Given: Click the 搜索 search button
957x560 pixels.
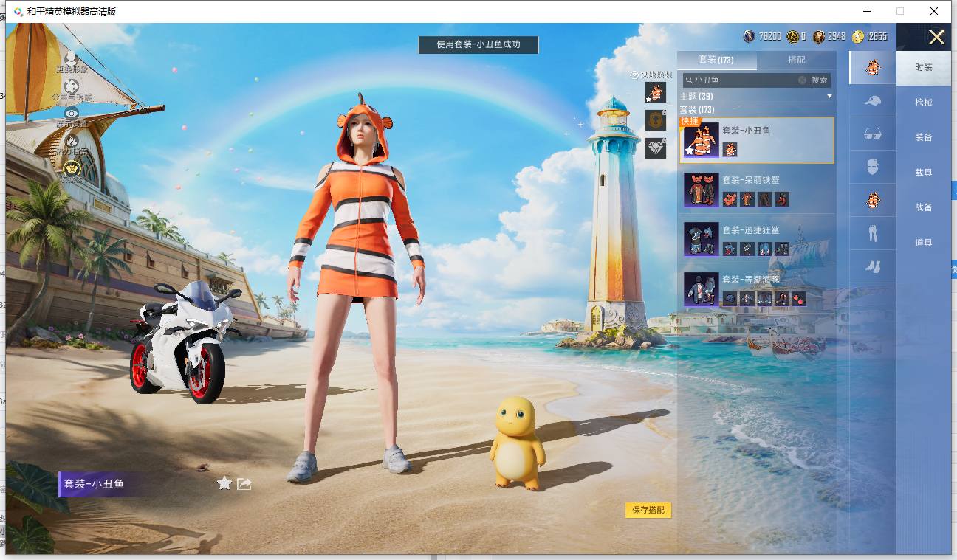Looking at the screenshot, I should pos(819,80).
